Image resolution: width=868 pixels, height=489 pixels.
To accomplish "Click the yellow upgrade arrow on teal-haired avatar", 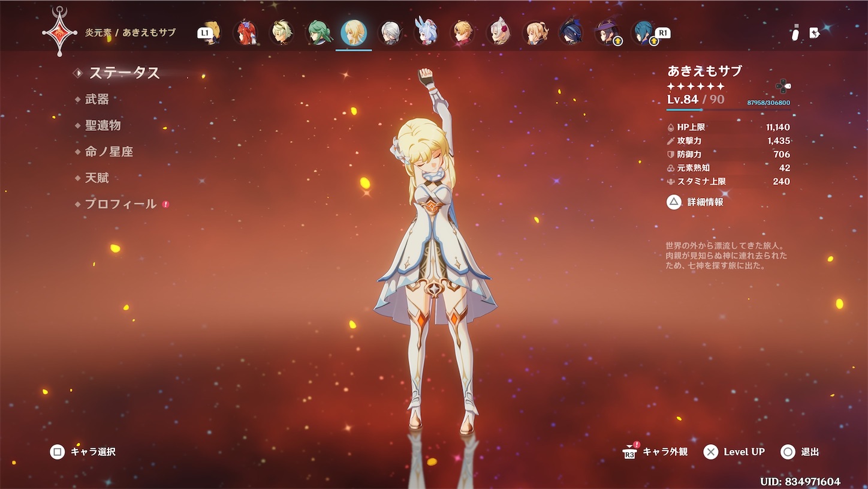I will click(654, 41).
